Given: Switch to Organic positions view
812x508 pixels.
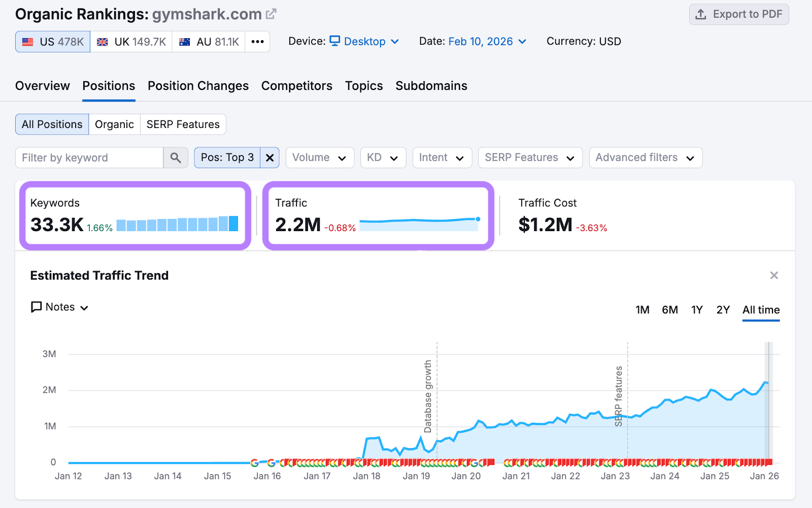Looking at the screenshot, I should click(x=114, y=124).
